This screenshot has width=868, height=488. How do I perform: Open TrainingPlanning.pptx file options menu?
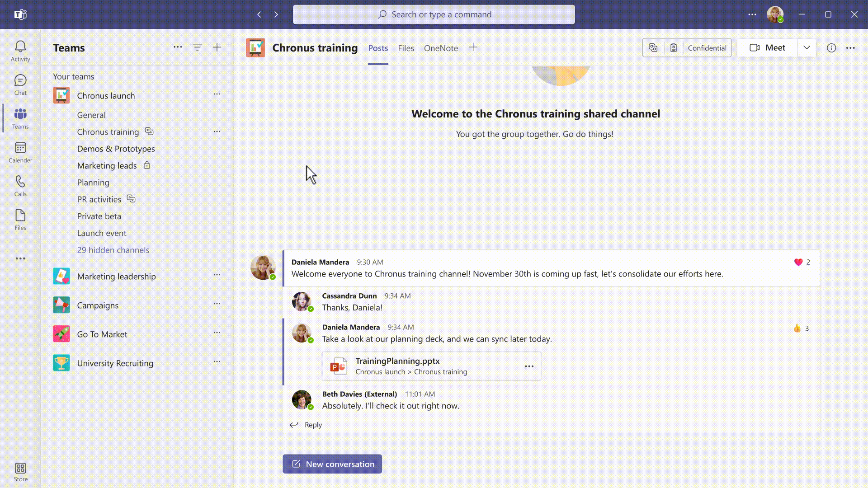[x=529, y=366]
